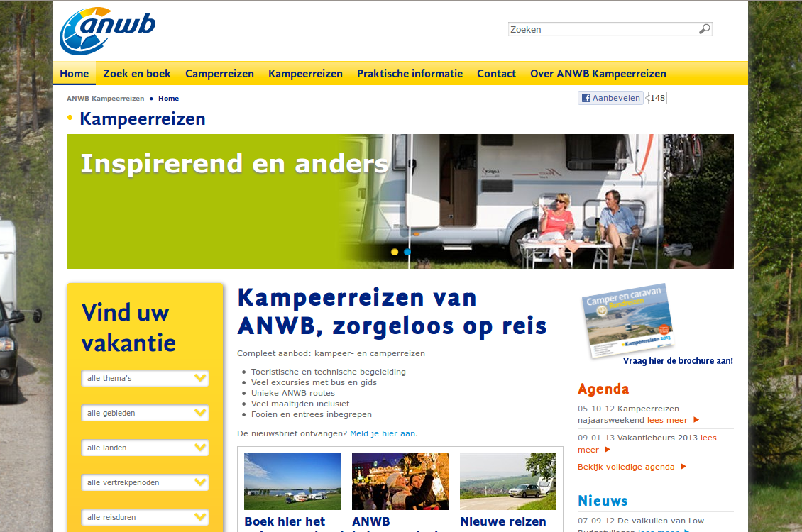Click the 'ANWB Kampeerreizen' breadcrumb link
This screenshot has height=532, width=802.
105,99
